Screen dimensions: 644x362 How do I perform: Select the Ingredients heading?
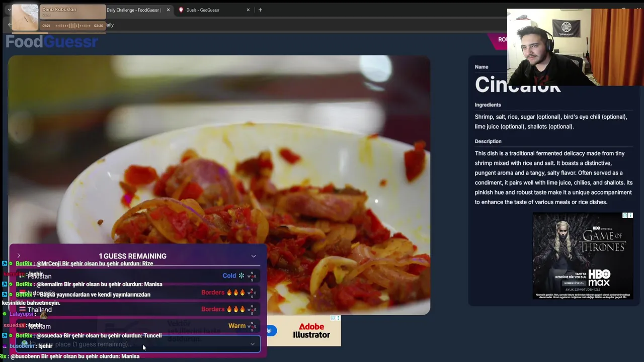click(x=488, y=105)
